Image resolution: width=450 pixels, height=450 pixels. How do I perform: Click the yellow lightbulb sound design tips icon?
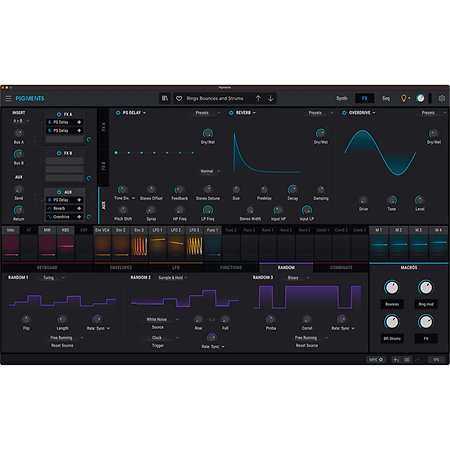pos(403,98)
